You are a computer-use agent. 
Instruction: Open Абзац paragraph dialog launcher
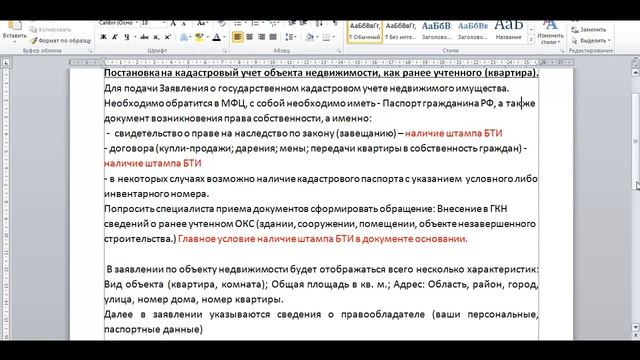[x=339, y=51]
